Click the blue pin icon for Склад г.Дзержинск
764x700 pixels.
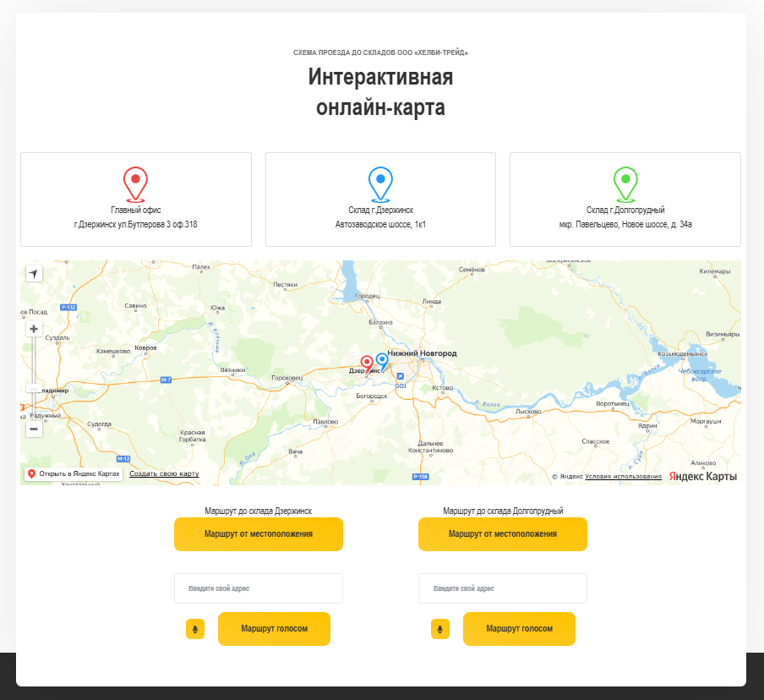[x=380, y=184]
